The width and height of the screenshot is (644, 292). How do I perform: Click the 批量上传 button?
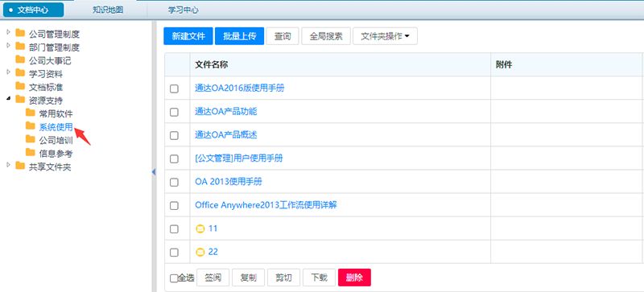[239, 36]
